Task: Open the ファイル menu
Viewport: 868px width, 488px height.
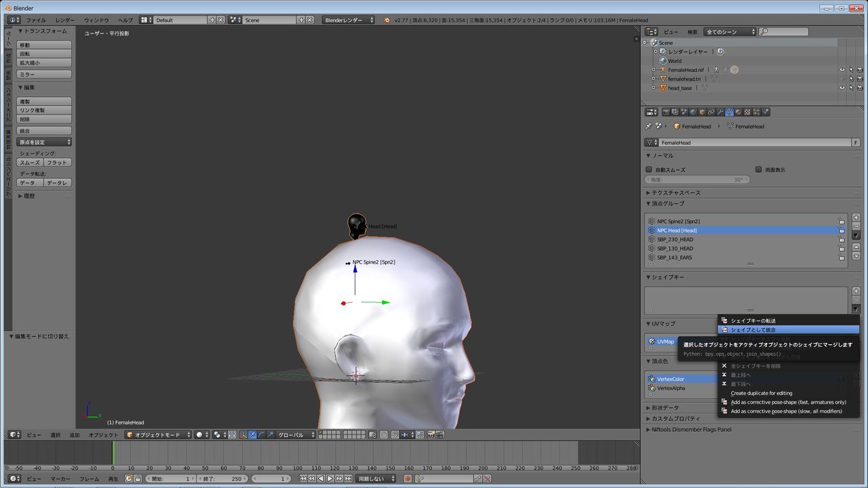Action: (36, 20)
